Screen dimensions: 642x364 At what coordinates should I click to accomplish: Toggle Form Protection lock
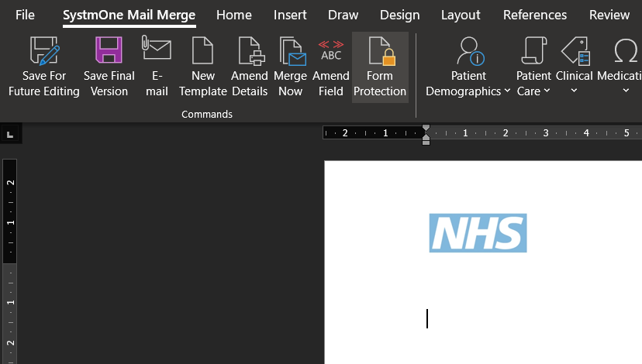coord(380,67)
